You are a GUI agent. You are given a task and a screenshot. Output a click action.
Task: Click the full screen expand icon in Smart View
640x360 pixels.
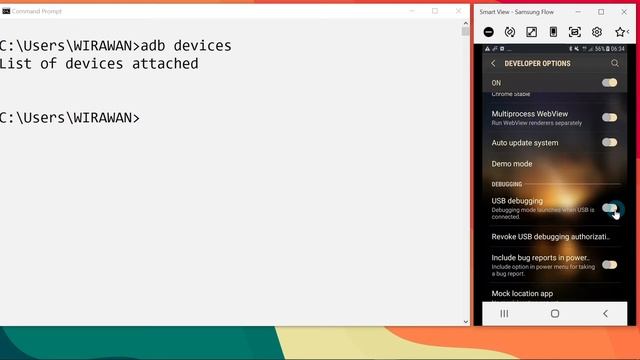point(531,32)
